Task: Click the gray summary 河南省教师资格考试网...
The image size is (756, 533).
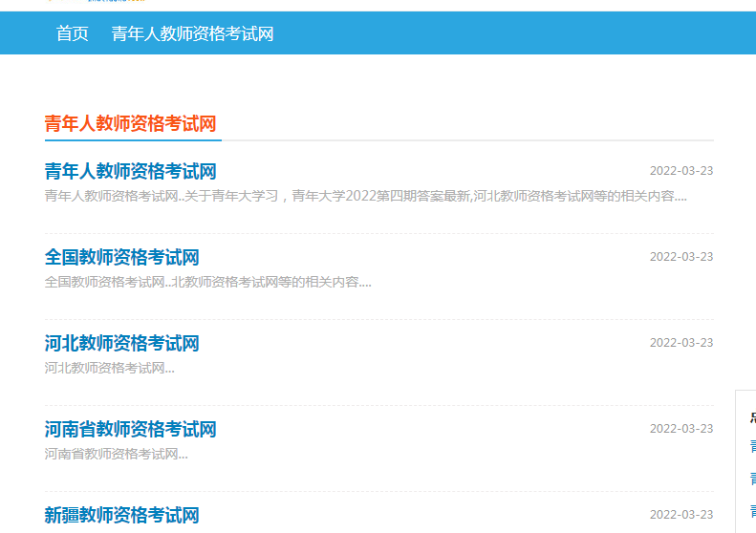Action: point(117,454)
